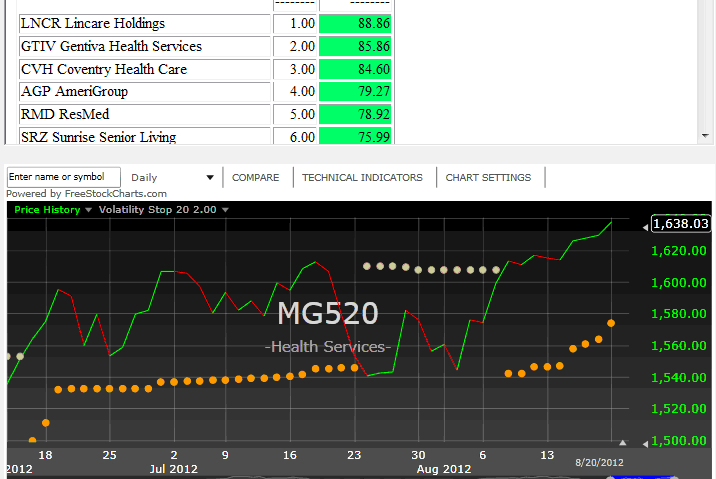The width and height of the screenshot is (716, 479).
Task: Click the green 84.60 score cell
Action: [x=355, y=69]
